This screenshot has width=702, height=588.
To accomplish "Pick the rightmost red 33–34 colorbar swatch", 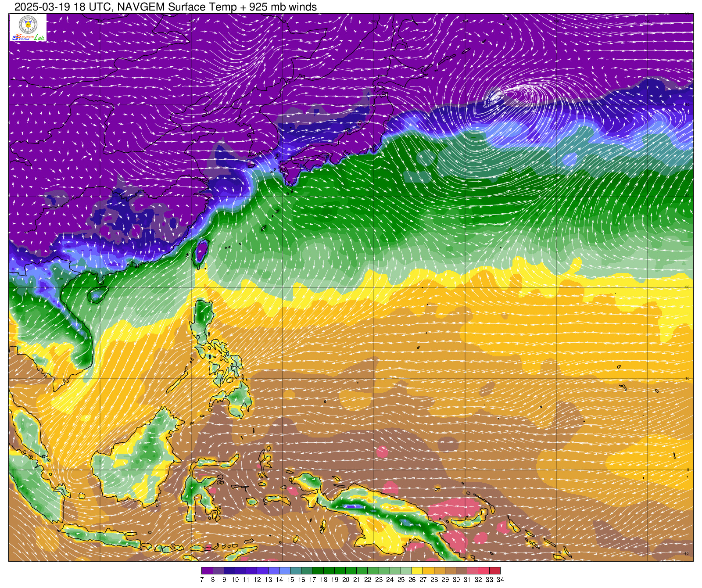I will [495, 570].
